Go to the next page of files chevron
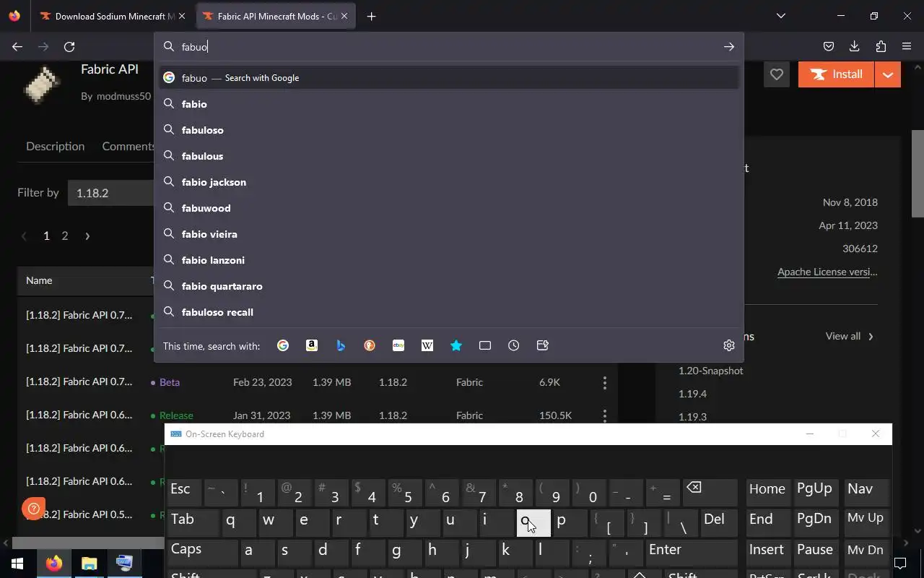 pos(87,236)
